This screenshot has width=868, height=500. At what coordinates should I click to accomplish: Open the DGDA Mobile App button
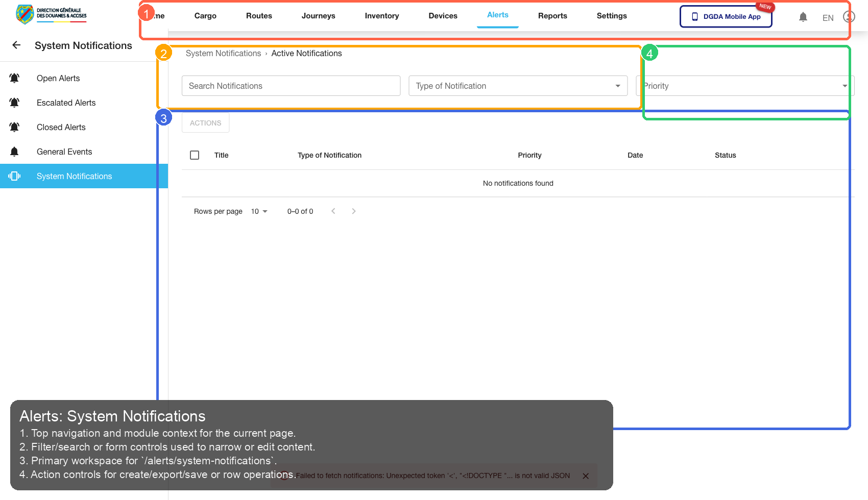[x=726, y=16]
